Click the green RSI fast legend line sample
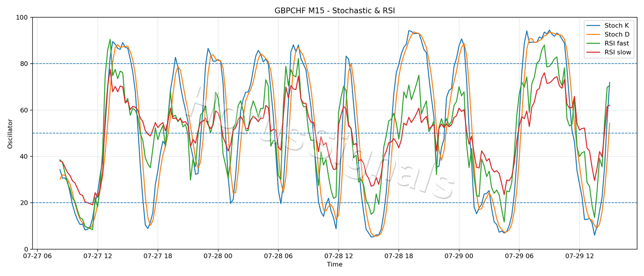This screenshot has height=276, width=644. [x=594, y=43]
